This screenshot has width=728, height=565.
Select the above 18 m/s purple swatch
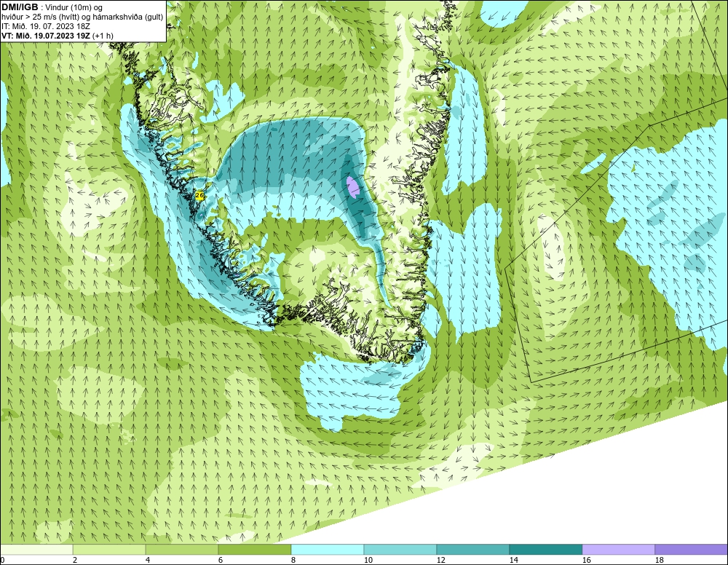coord(692,550)
